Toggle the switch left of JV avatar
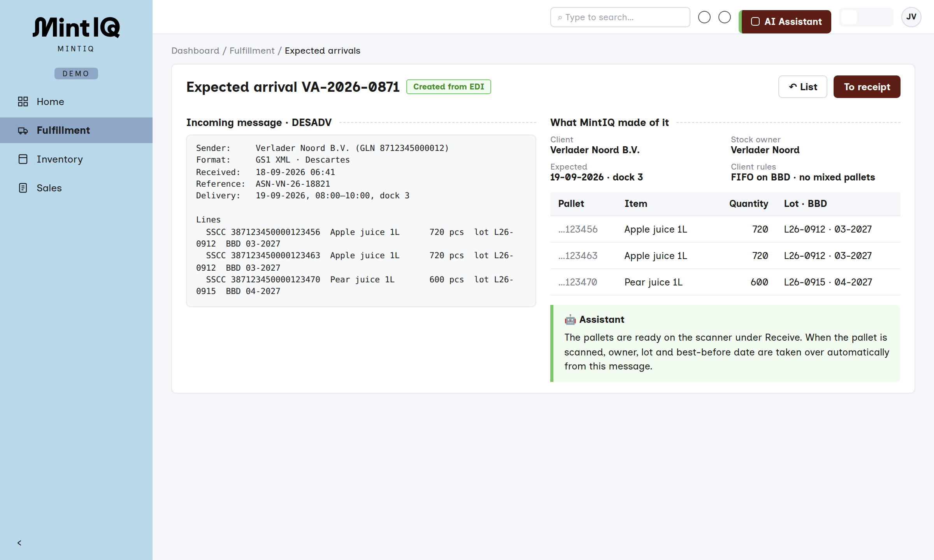Screen dimensions: 934x560 pyautogui.click(x=866, y=17)
